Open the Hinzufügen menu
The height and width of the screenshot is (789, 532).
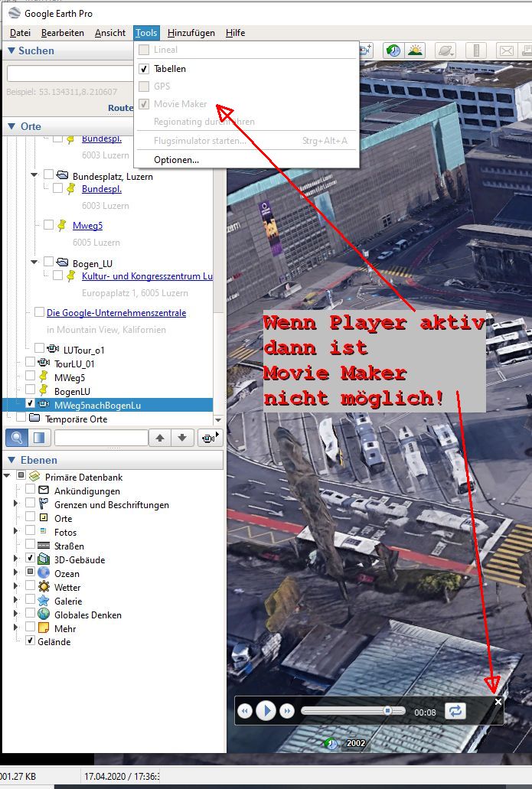click(x=191, y=33)
